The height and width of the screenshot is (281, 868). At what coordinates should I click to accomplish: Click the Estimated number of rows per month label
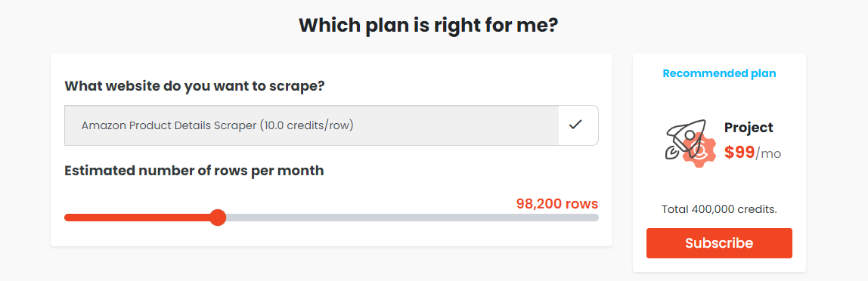194,171
